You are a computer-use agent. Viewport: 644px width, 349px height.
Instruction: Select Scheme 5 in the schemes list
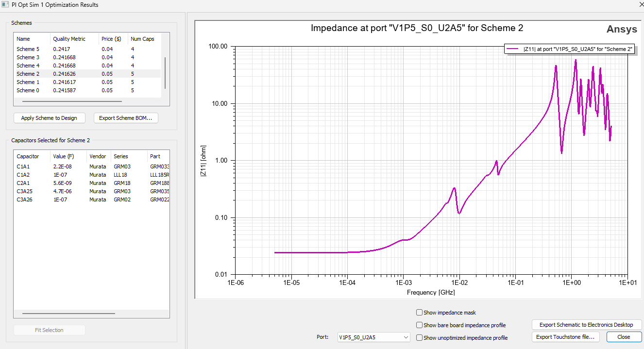26,49
